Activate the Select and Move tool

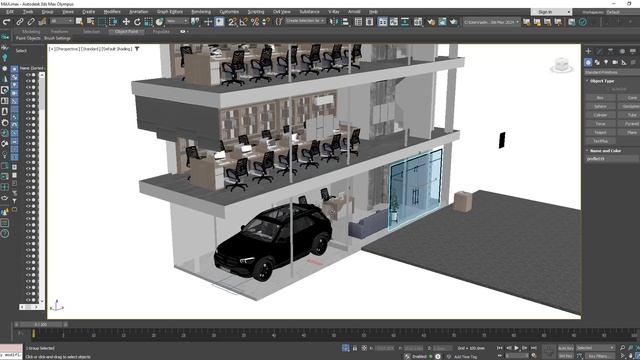[126, 22]
